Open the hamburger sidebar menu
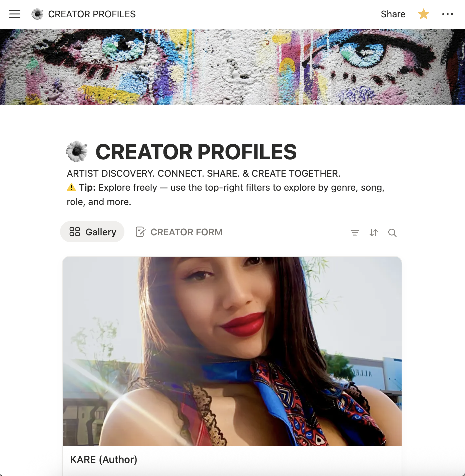465x476 pixels. tap(15, 14)
